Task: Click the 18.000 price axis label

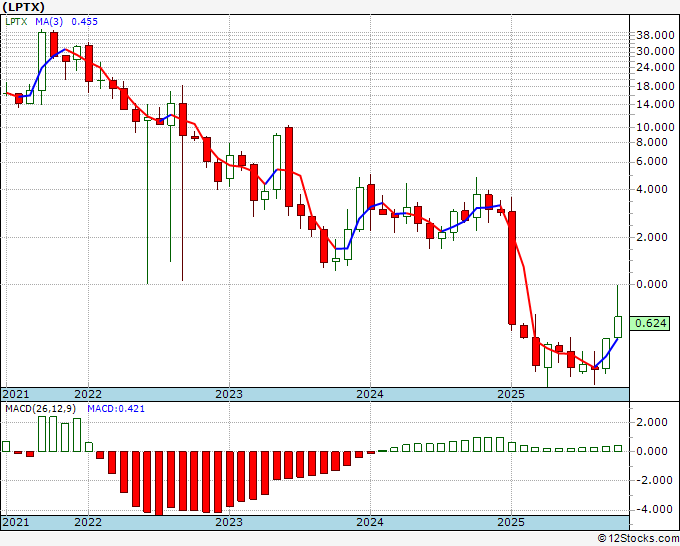Action: point(655,86)
